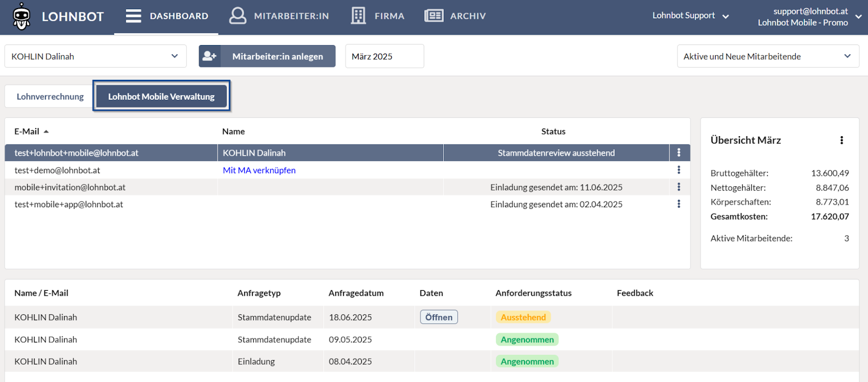Click the Anfragedatum column header
The height and width of the screenshot is (382, 868).
(x=356, y=293)
